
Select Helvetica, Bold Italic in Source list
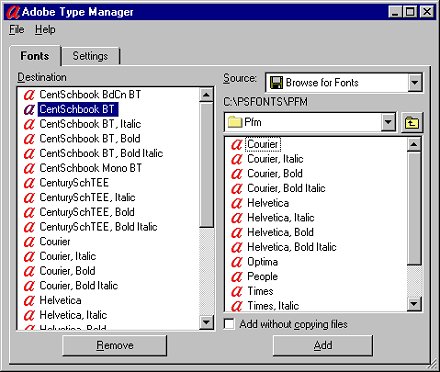(292, 247)
